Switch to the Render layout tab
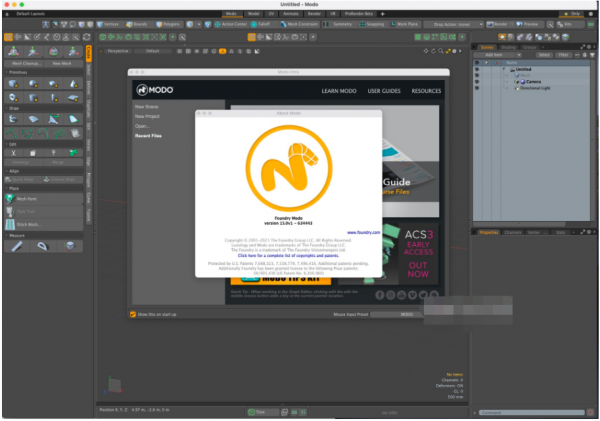The width and height of the screenshot is (600, 421). [x=314, y=14]
